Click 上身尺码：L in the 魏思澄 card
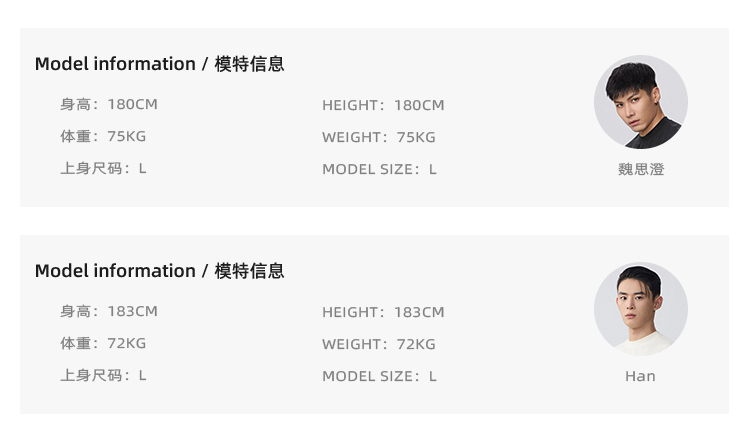750x445 pixels. (x=103, y=168)
